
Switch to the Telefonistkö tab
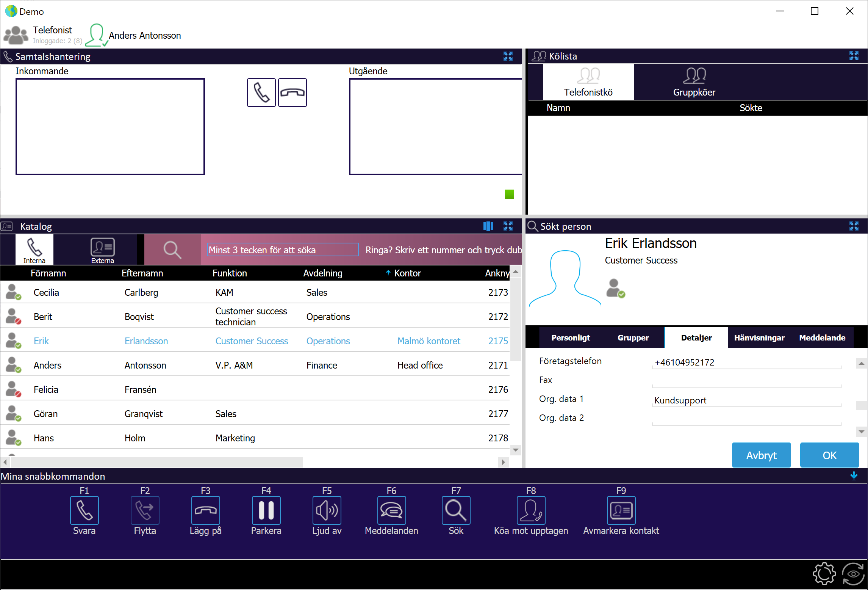coord(588,82)
